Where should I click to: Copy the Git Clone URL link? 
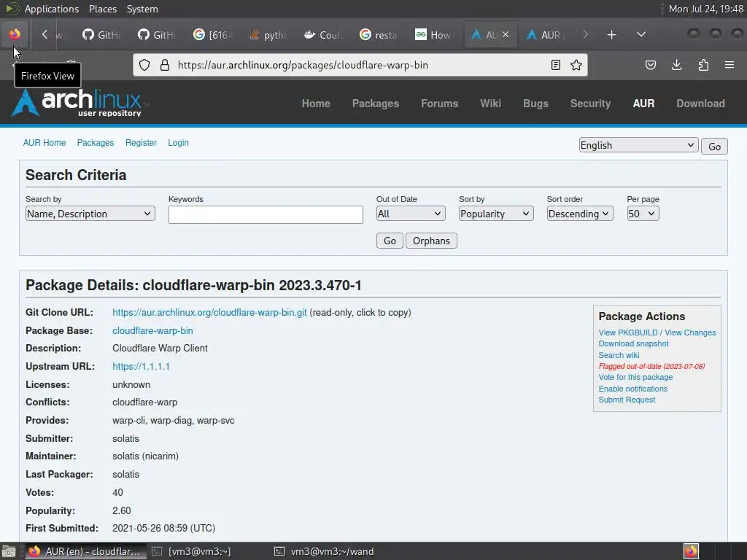point(209,312)
